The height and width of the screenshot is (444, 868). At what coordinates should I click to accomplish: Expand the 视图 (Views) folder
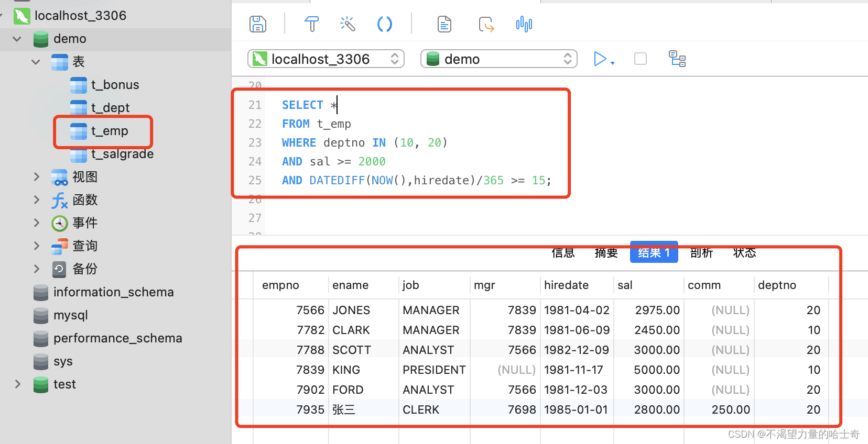(x=36, y=177)
